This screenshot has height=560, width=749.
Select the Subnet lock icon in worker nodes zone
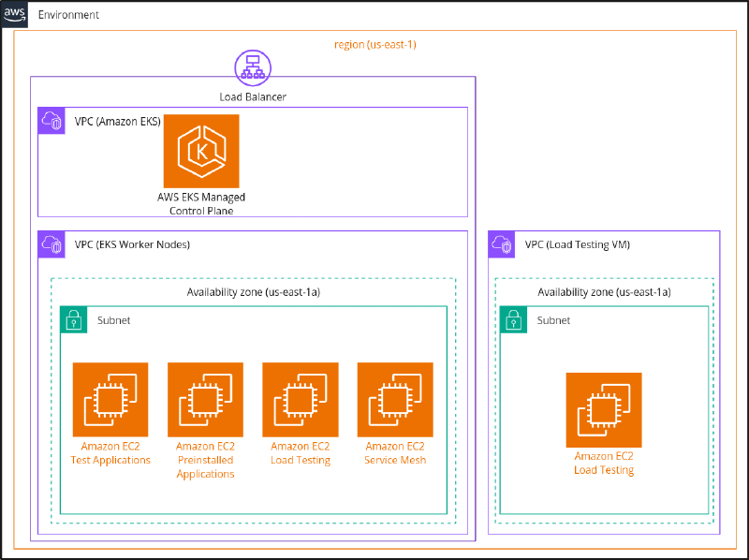[72, 320]
